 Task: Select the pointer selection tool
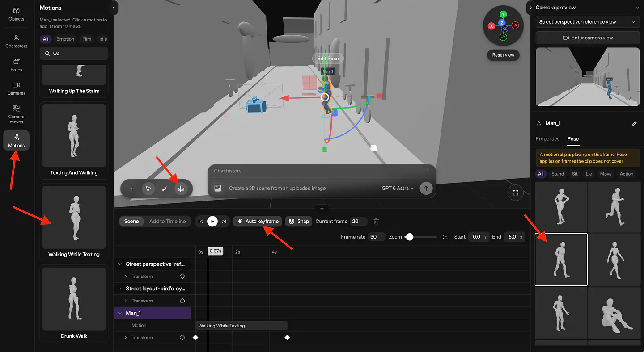click(x=148, y=189)
